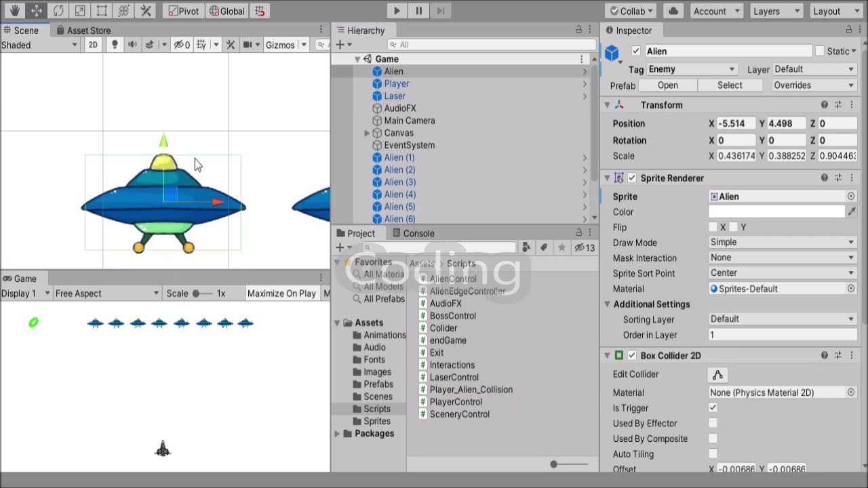Open the Tag Enemy dropdown
This screenshot has width=868, height=488.
pos(691,69)
